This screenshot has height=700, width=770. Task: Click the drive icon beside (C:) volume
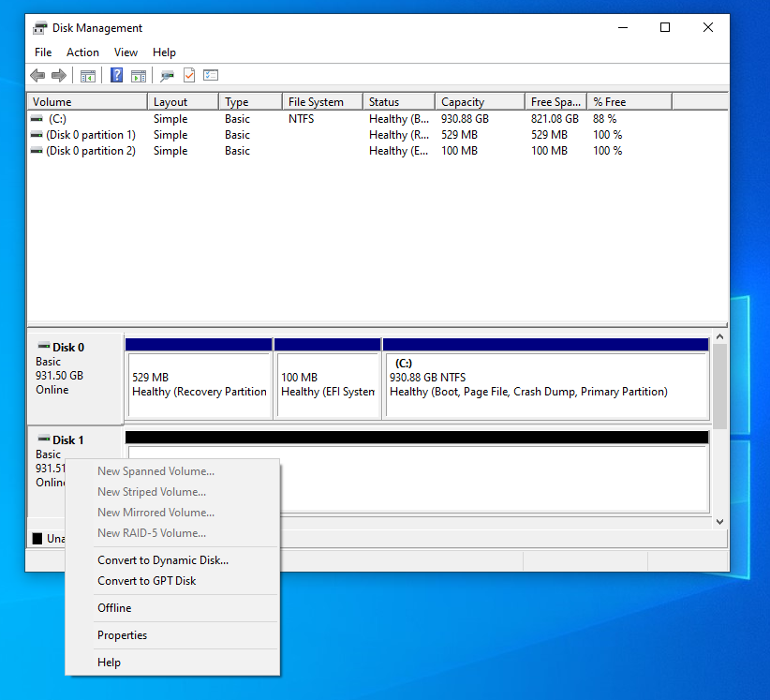pos(37,119)
